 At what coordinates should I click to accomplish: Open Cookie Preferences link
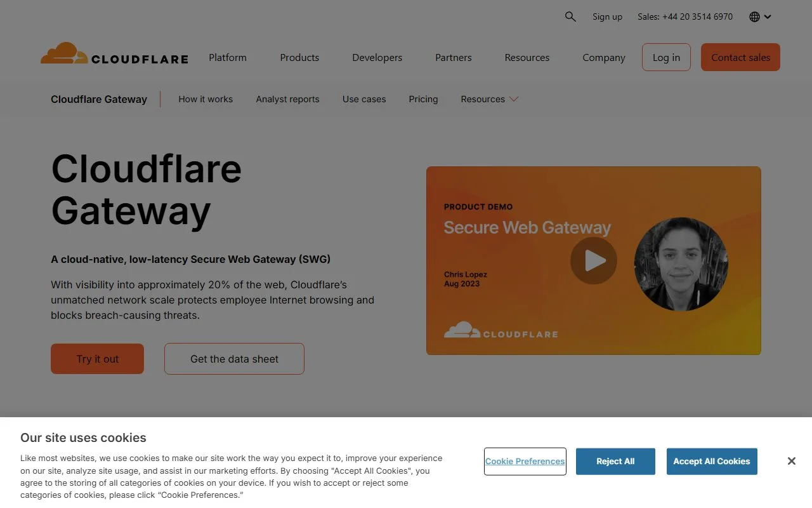[525, 461]
